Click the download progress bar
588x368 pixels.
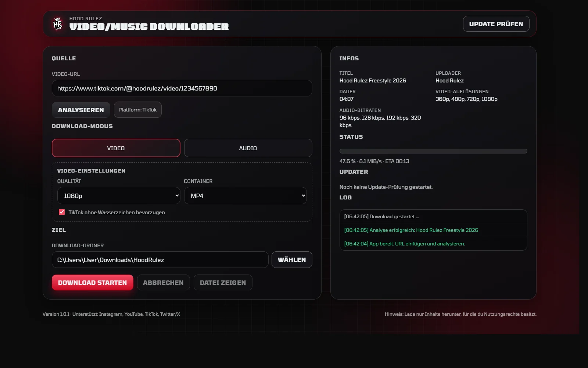[433, 151]
